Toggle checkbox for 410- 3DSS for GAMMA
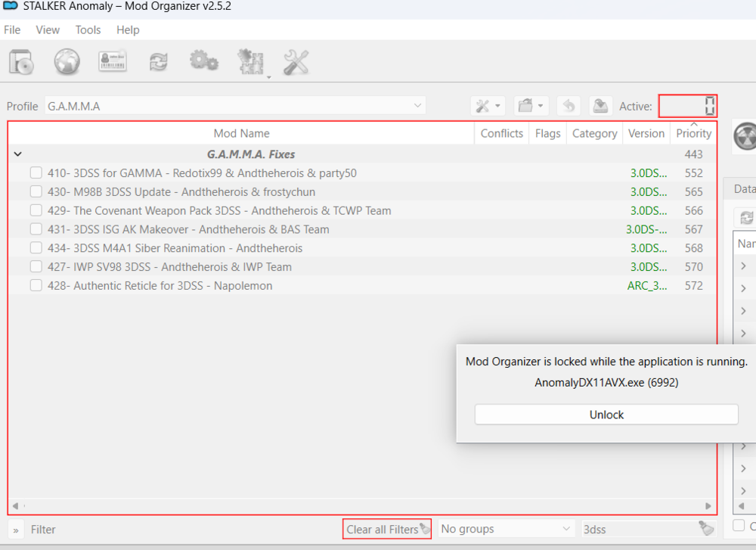 pyautogui.click(x=36, y=172)
